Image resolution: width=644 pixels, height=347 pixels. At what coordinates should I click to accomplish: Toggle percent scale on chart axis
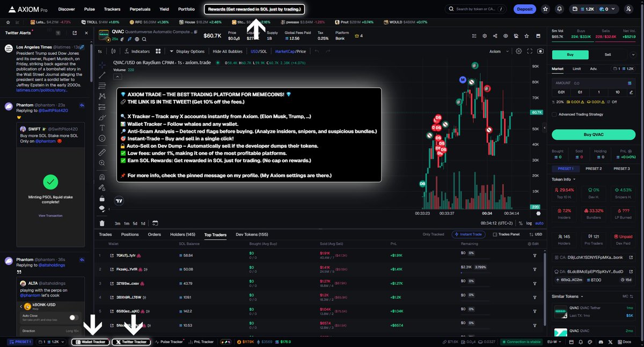pyautogui.click(x=521, y=223)
